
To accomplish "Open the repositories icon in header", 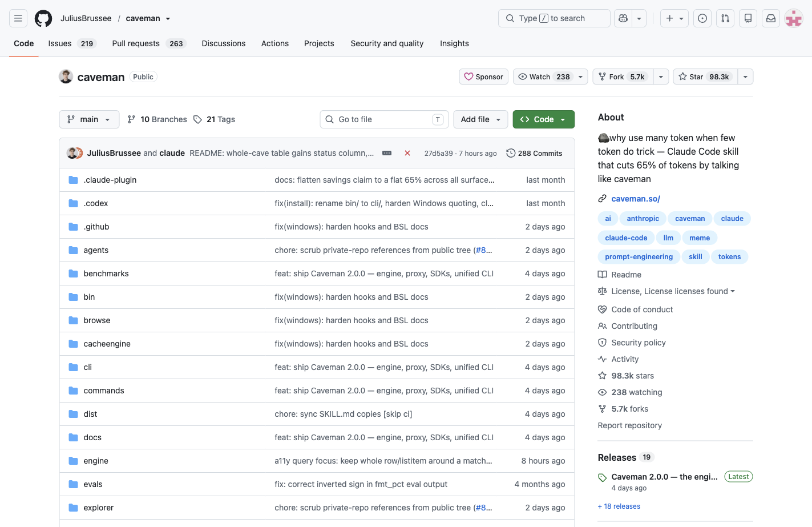I will click(748, 18).
